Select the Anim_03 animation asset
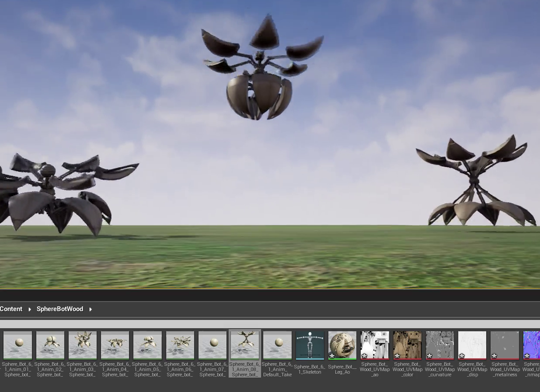The image size is (540, 392). point(83,345)
